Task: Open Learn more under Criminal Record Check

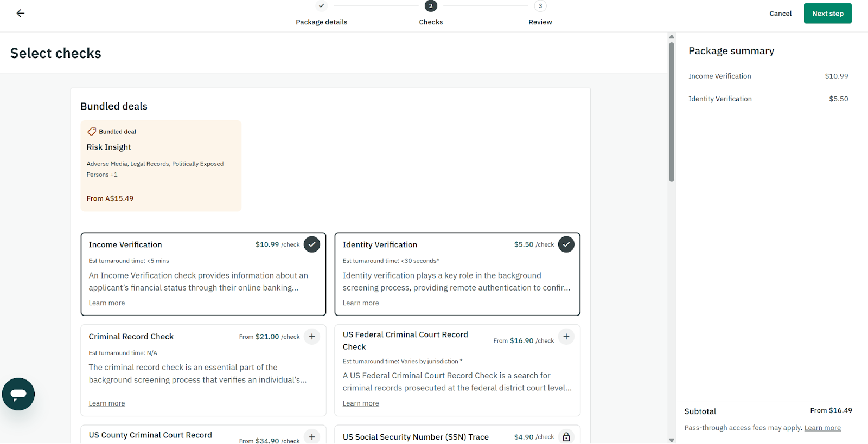Action: click(107, 403)
